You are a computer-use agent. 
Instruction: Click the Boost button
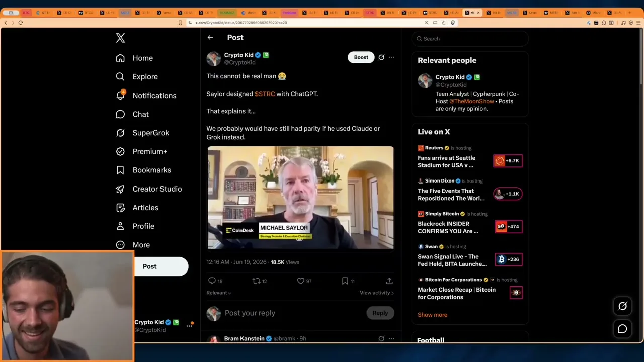[361, 57]
